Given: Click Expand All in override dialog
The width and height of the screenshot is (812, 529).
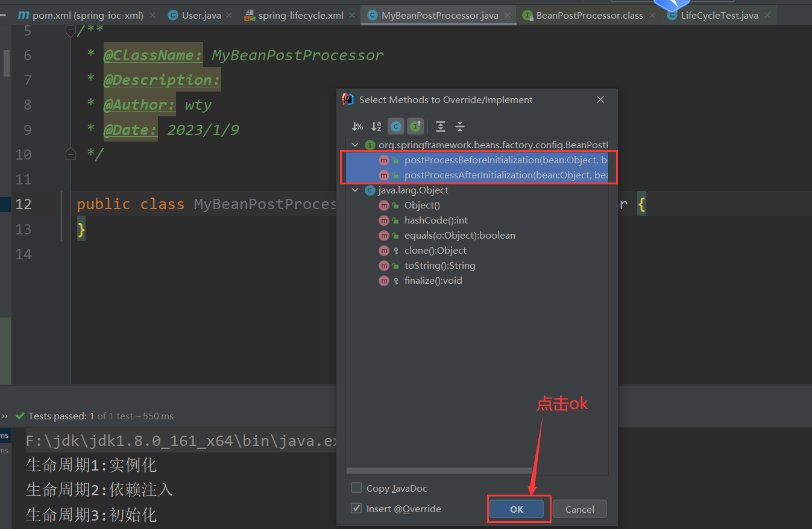Looking at the screenshot, I should tap(441, 127).
